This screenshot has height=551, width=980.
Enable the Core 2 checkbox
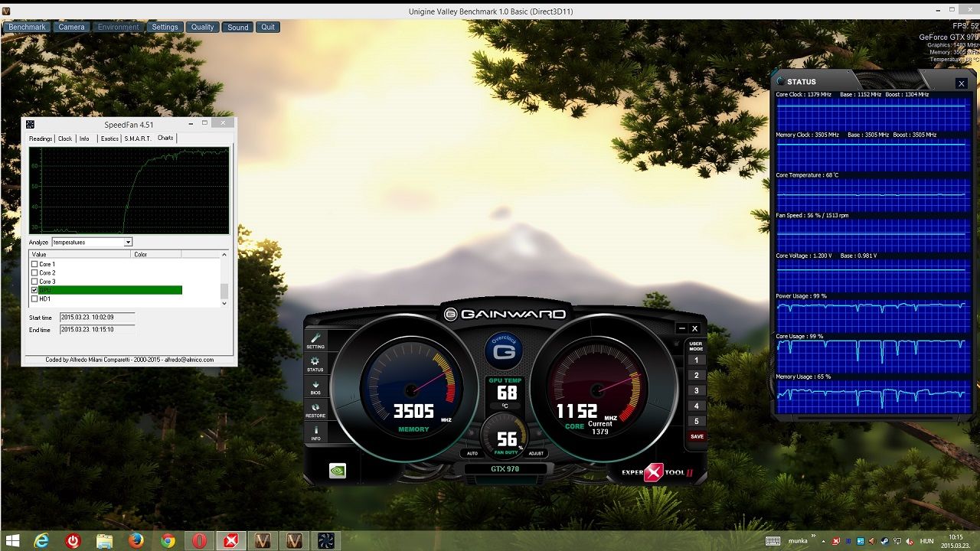coord(34,272)
